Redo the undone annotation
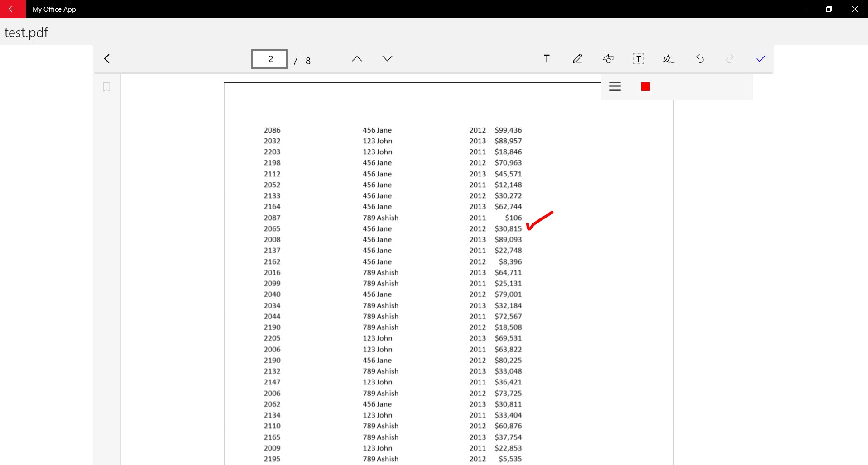This screenshot has height=465, width=868. pyautogui.click(x=730, y=59)
